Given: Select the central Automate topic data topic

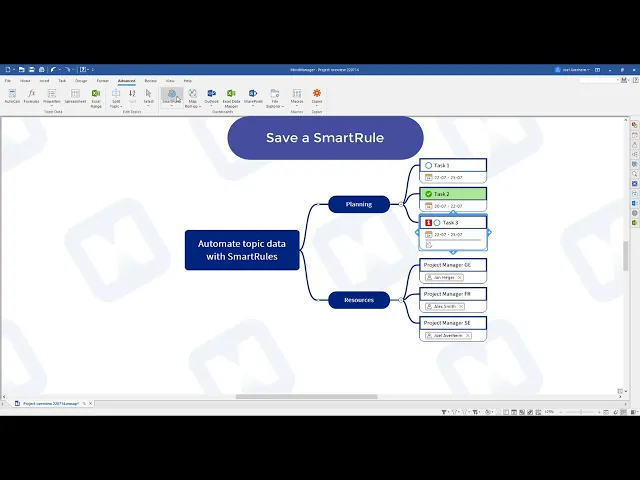Looking at the screenshot, I should click(x=242, y=250).
